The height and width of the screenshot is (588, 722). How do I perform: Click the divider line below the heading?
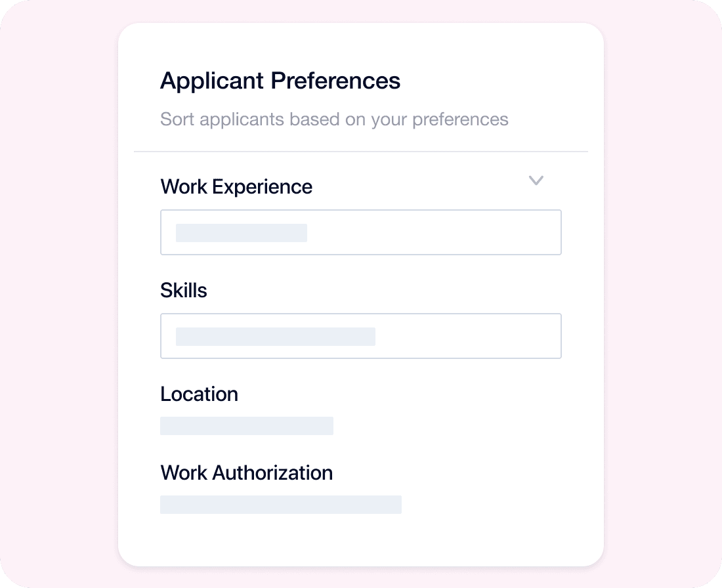361,150
